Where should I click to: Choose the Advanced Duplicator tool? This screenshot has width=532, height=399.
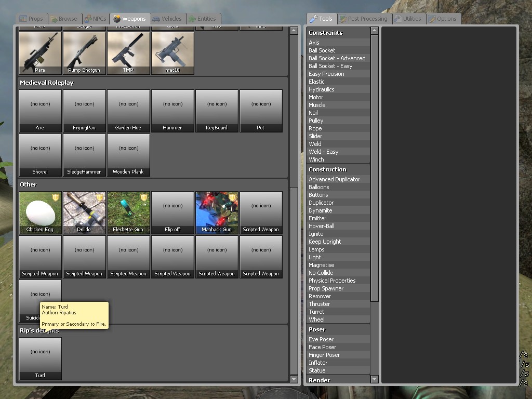tap(338, 179)
